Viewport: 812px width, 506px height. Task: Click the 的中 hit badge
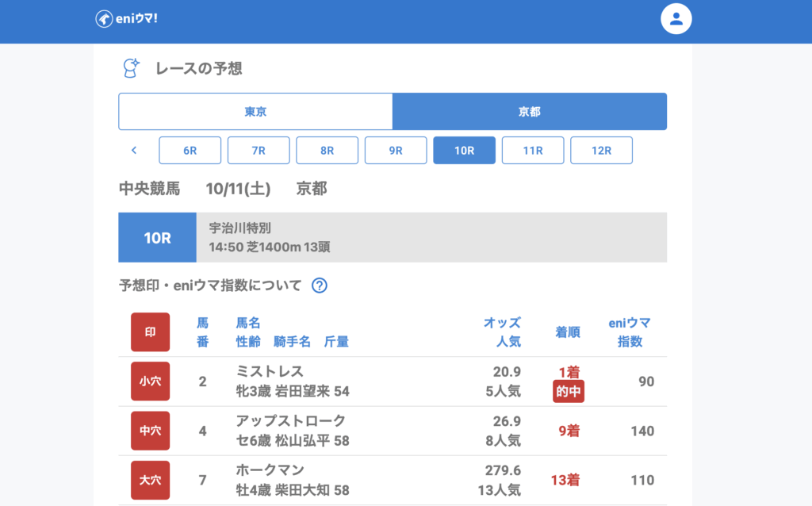569,391
